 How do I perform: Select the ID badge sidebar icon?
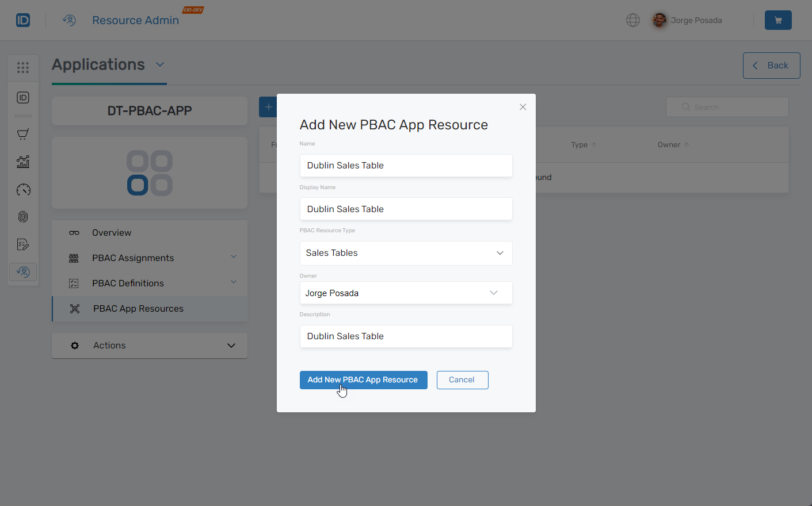point(23,98)
